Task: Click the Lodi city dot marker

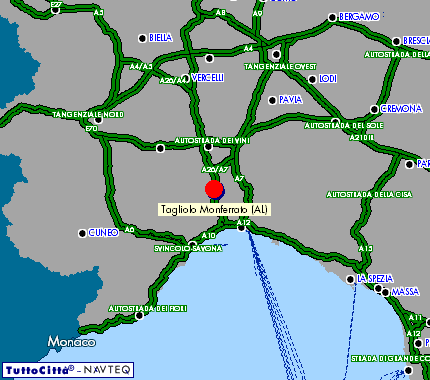Action: [312, 79]
